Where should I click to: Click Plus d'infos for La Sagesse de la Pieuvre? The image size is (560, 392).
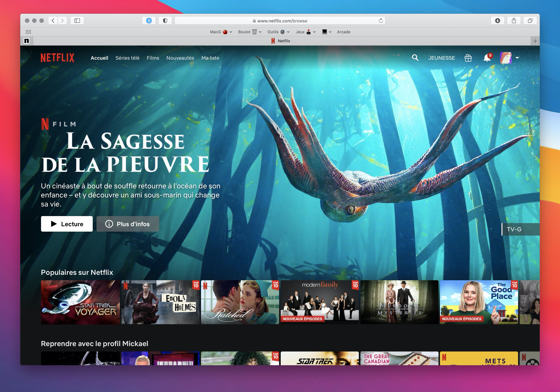click(x=128, y=224)
